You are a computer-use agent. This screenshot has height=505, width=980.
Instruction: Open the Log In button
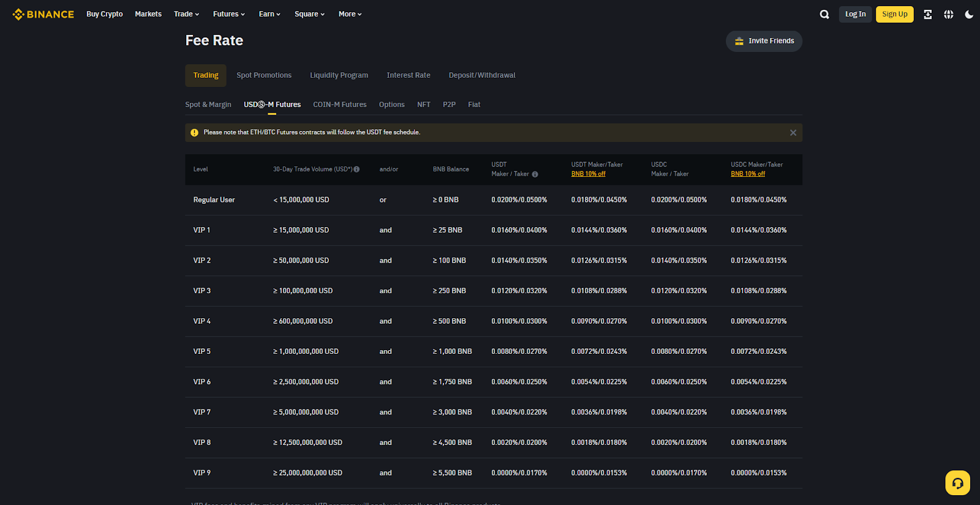point(855,14)
